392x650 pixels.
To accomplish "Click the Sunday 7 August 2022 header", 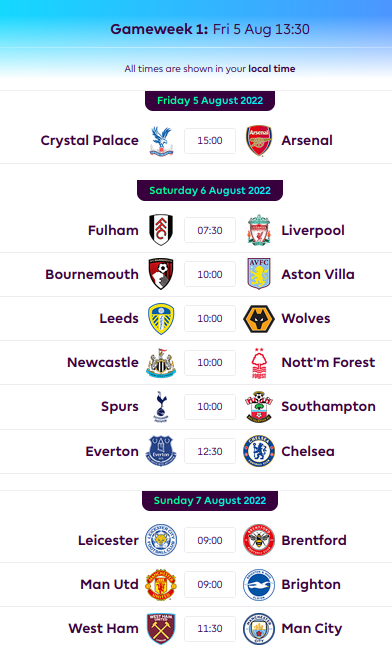I will pyautogui.click(x=210, y=500).
